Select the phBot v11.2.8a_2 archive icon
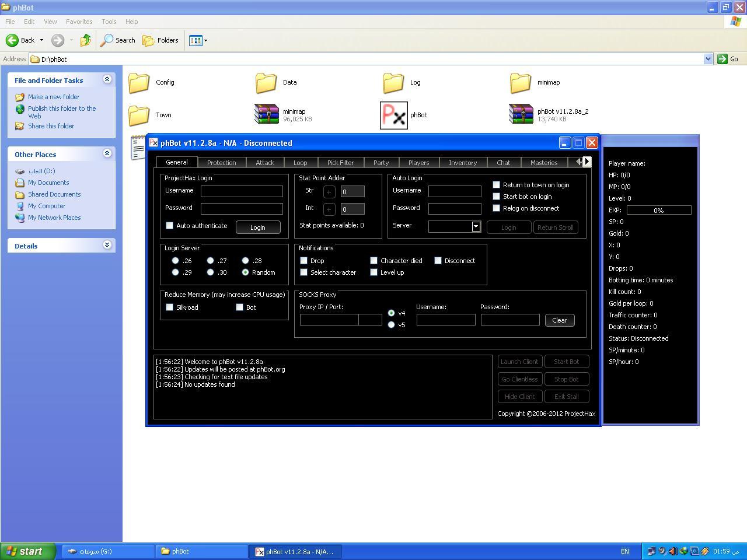 click(521, 114)
